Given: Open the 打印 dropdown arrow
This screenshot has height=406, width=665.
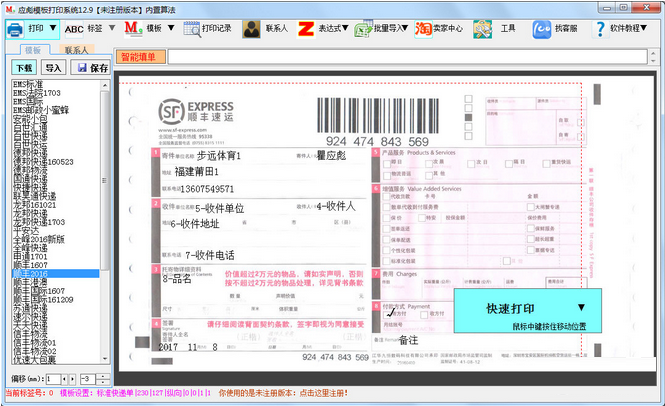Looking at the screenshot, I should [x=53, y=28].
